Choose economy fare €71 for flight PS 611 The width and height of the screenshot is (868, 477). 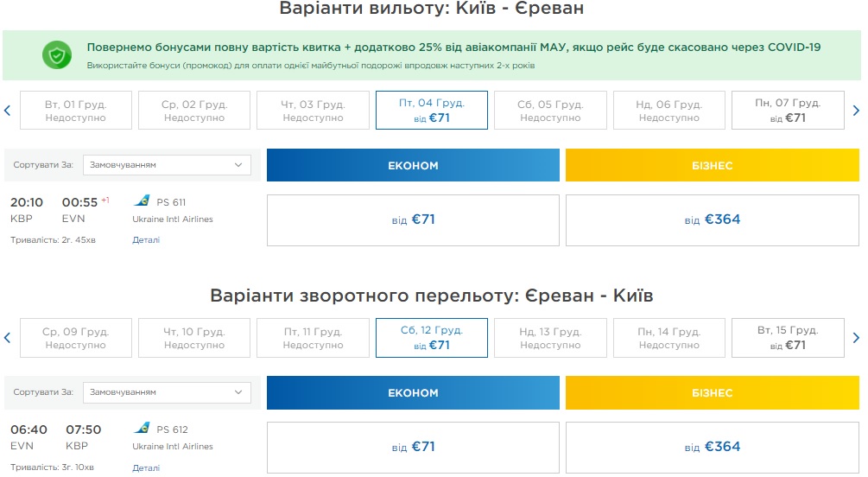click(413, 219)
